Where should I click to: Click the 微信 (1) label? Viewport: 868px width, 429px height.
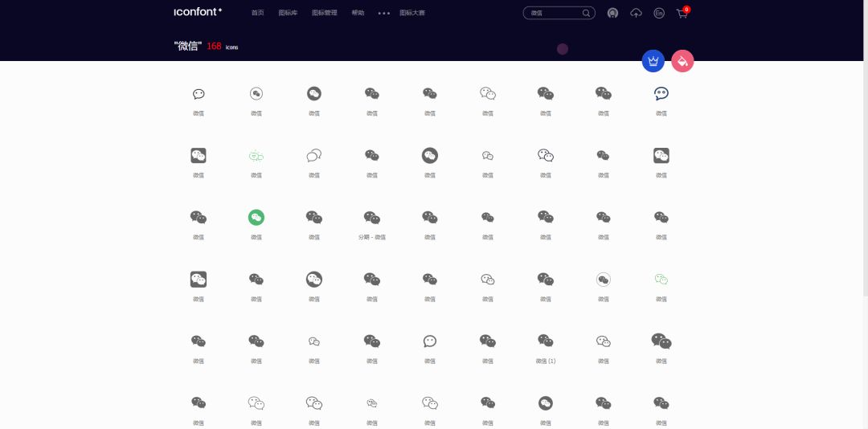click(545, 361)
